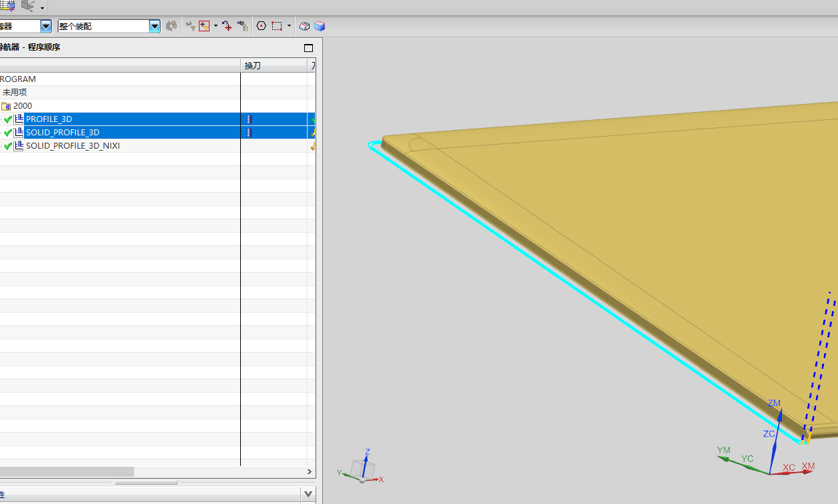The width and height of the screenshot is (838, 504).
Task: Expand the bottom panel with the chevron
Action: 308,494
